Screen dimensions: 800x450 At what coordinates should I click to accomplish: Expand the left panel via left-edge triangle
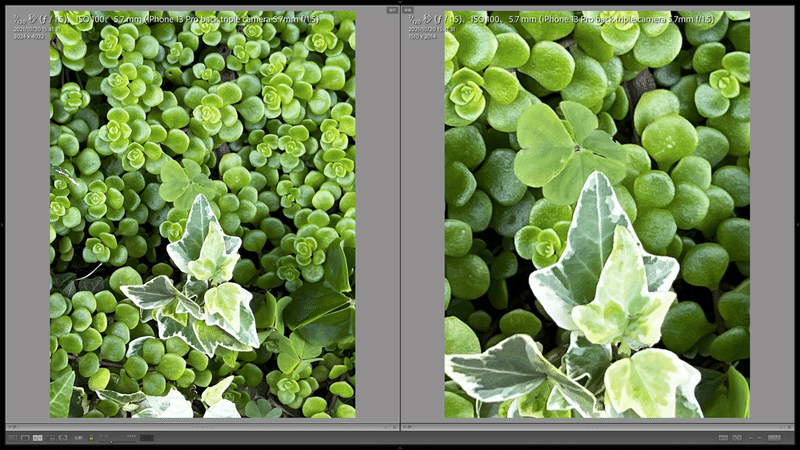(2, 224)
